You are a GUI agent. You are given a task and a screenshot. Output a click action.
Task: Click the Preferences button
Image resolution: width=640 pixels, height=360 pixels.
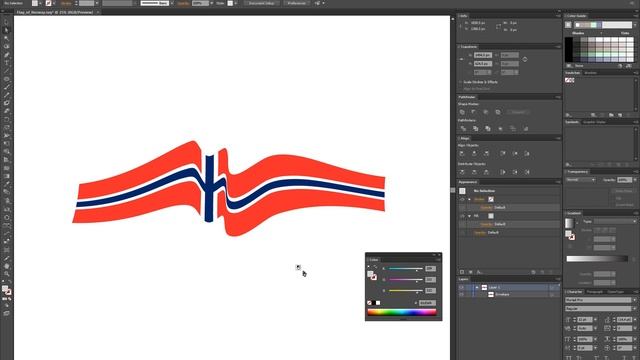tap(296, 3)
